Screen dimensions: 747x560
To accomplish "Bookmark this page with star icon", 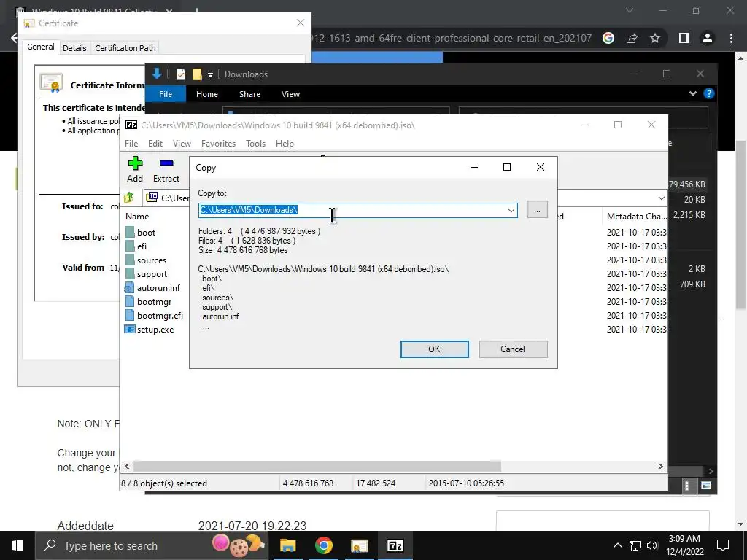I will [x=655, y=38].
